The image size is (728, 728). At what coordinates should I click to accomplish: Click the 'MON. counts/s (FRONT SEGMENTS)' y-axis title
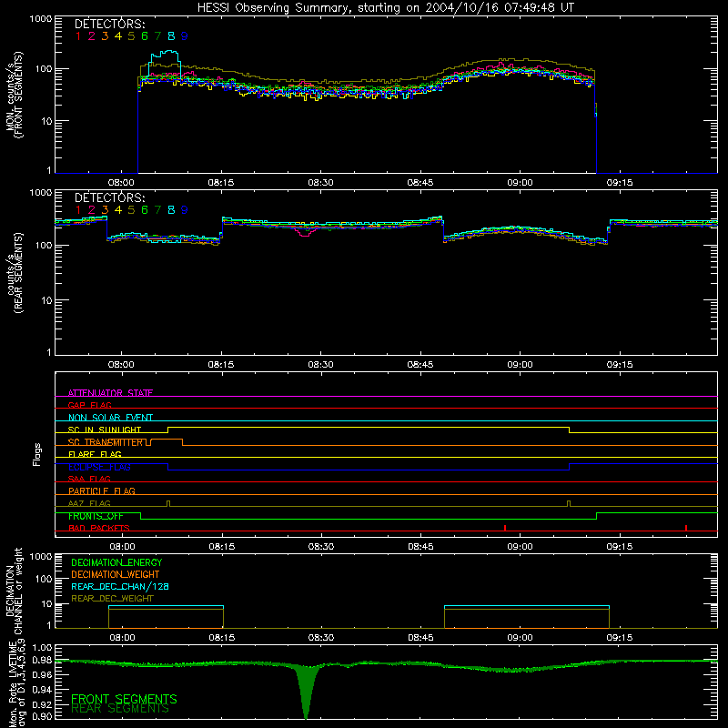14,96
